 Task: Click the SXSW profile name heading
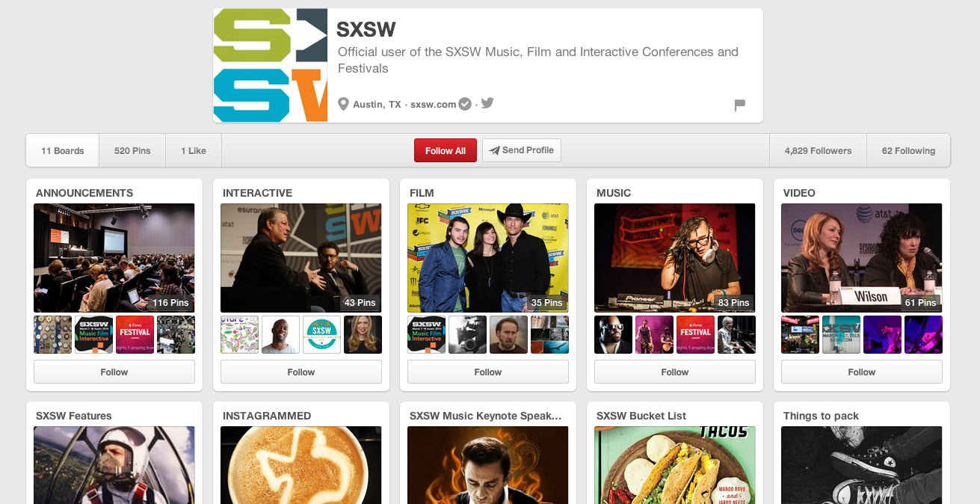pos(366,29)
